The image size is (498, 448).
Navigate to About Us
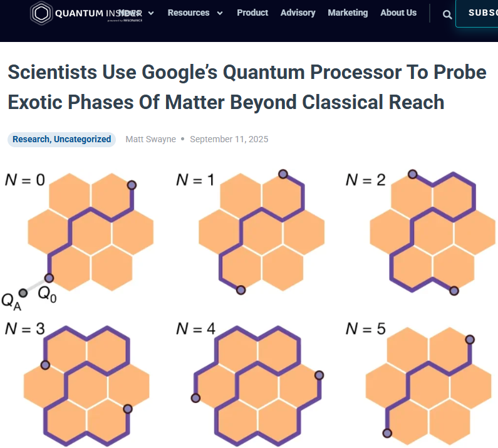pos(398,13)
